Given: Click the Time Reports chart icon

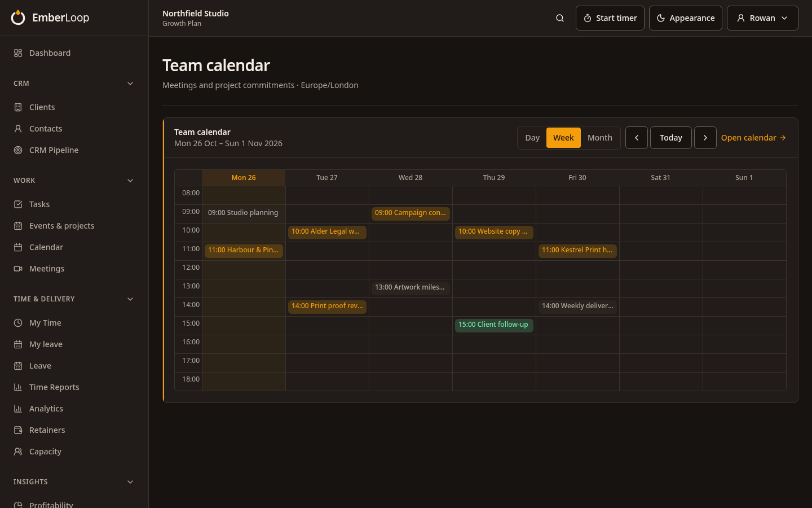Looking at the screenshot, I should 18,387.
